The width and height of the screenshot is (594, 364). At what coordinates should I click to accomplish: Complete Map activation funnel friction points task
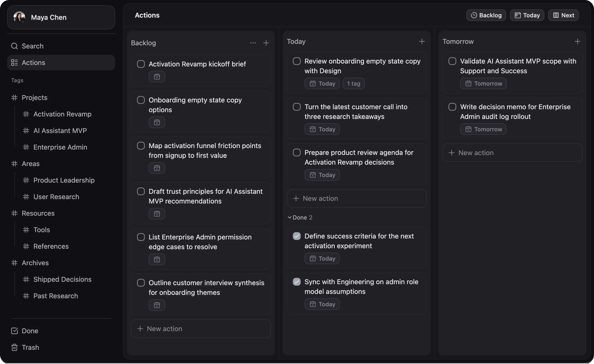click(141, 146)
